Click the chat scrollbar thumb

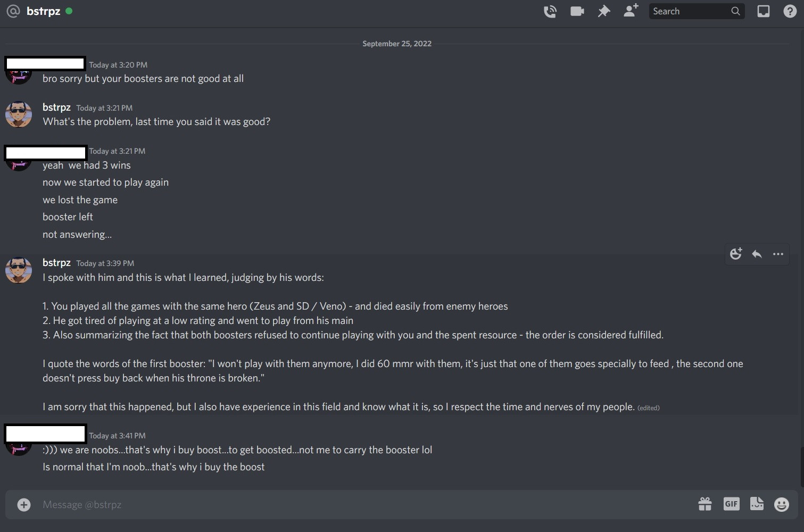tap(802, 467)
